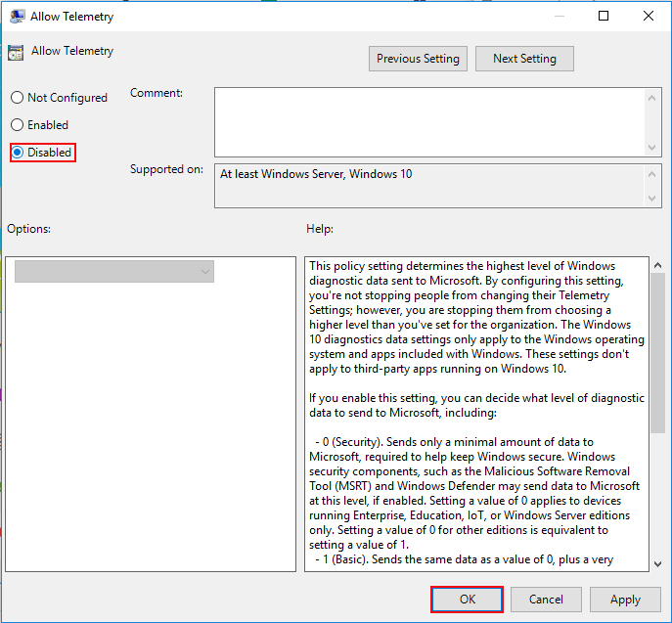Click inside the Comment text box
The height and width of the screenshot is (623, 672).
point(429,122)
